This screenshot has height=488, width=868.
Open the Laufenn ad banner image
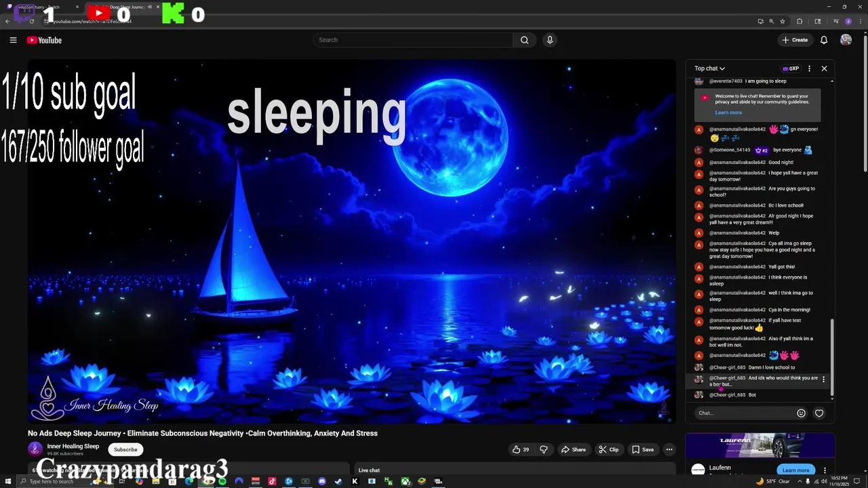(x=759, y=445)
